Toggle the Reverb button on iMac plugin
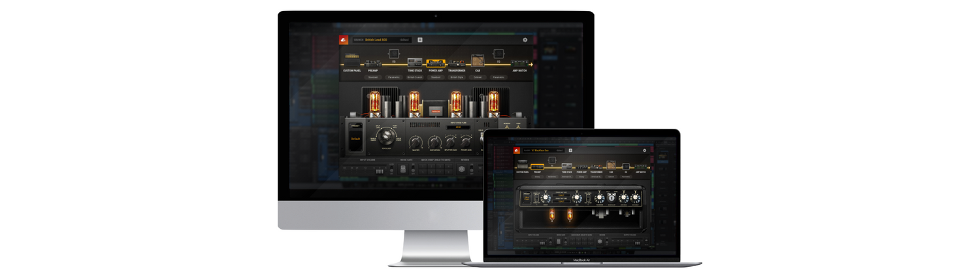 pyautogui.click(x=461, y=169)
